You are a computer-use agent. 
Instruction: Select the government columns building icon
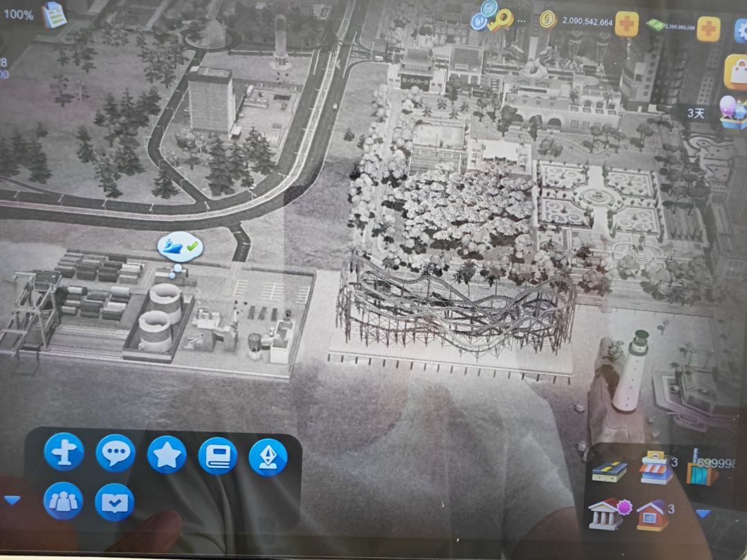(x=605, y=514)
